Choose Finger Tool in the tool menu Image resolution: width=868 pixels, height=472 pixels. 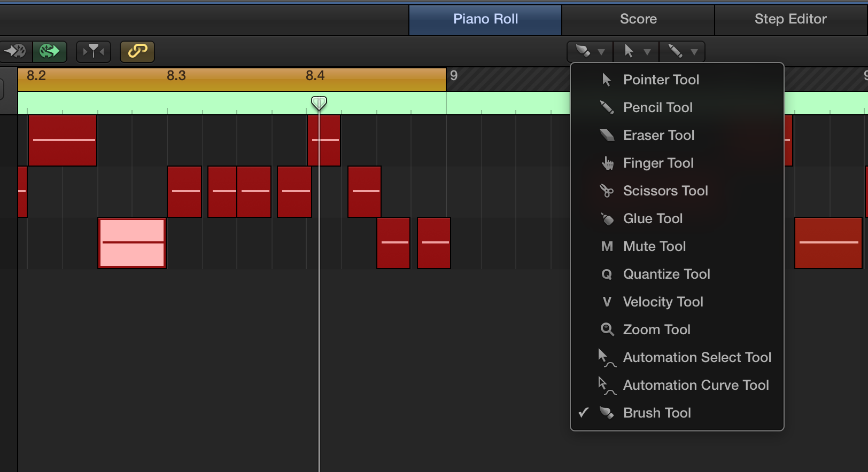[x=677, y=163]
